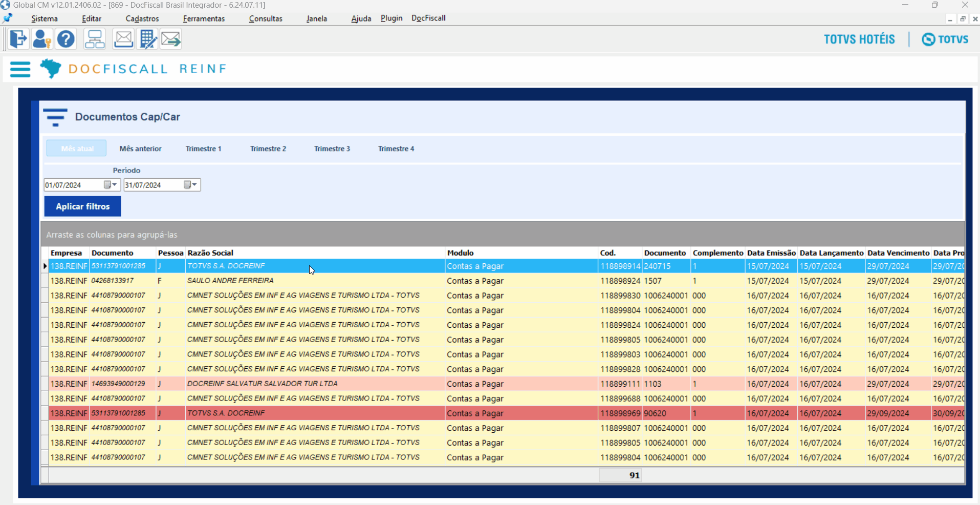The height and width of the screenshot is (505, 980).
Task: Sort by the Data Emissão column header
Action: [x=771, y=253]
